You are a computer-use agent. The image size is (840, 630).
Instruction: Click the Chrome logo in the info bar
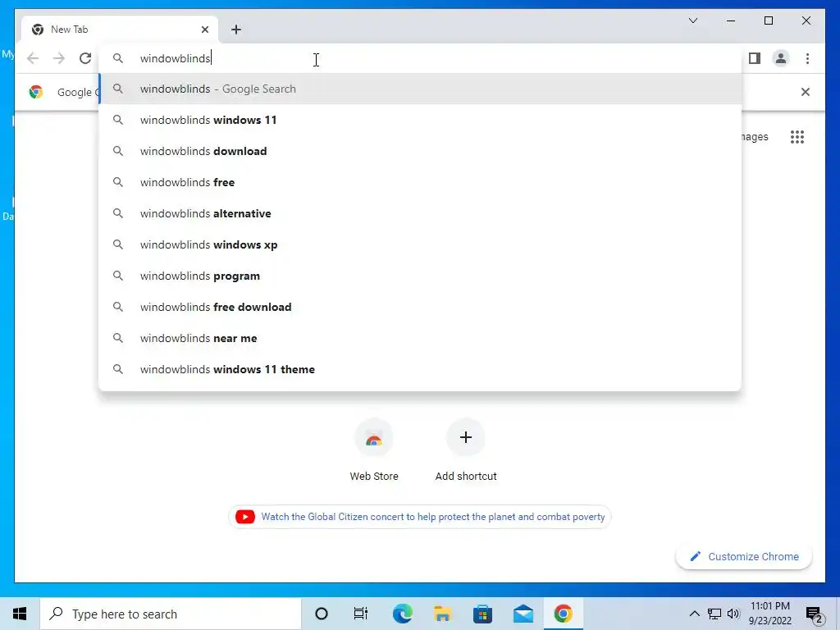(36, 92)
